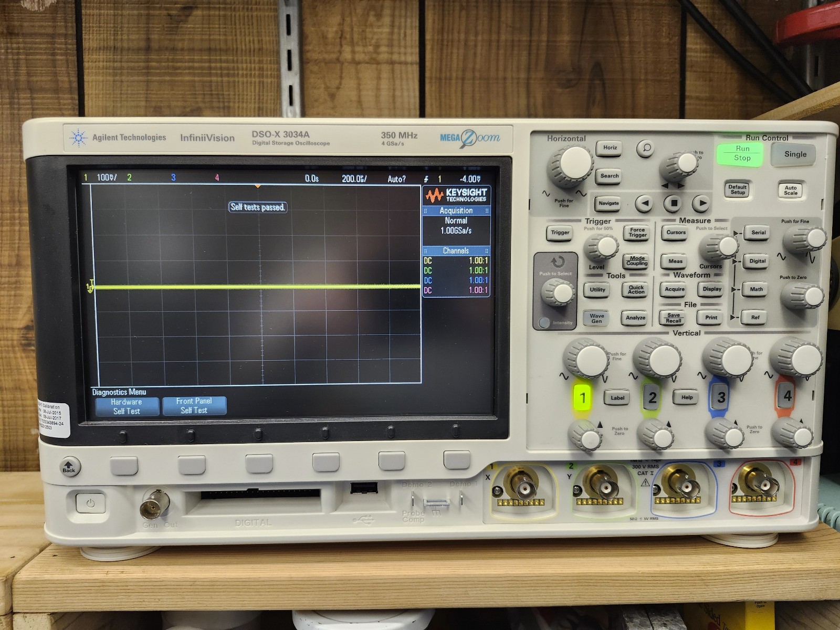Click the navigate forward play arrow
Viewport: 840px width, 630px height.
click(x=700, y=203)
